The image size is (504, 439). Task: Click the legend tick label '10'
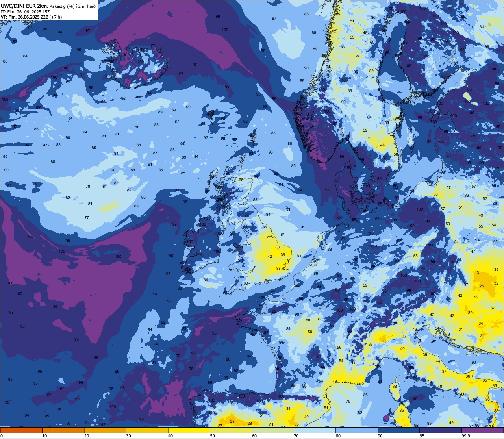pyautogui.click(x=44, y=436)
